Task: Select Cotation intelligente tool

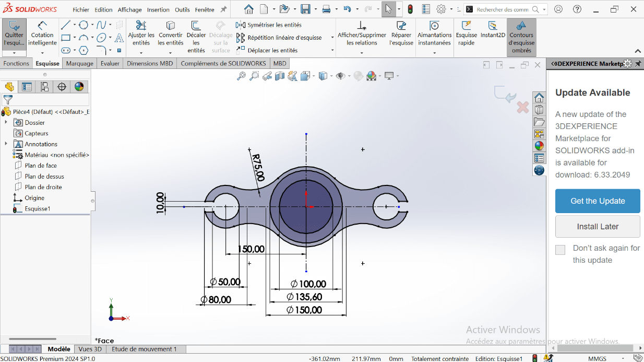Action: [x=42, y=26]
